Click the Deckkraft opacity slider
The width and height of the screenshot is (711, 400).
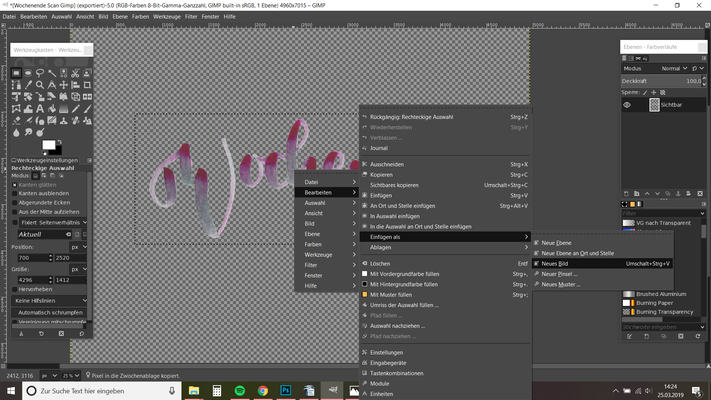coord(660,81)
